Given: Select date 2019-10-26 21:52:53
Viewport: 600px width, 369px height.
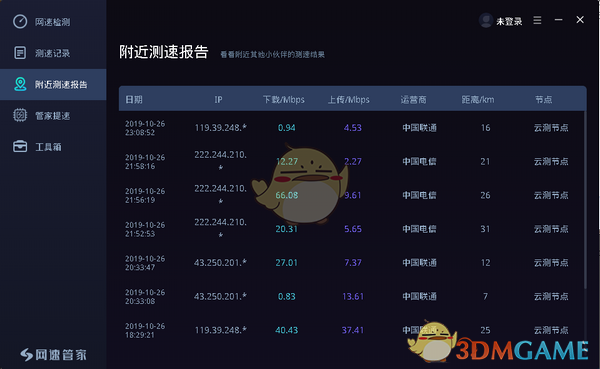Looking at the screenshot, I should [x=145, y=229].
